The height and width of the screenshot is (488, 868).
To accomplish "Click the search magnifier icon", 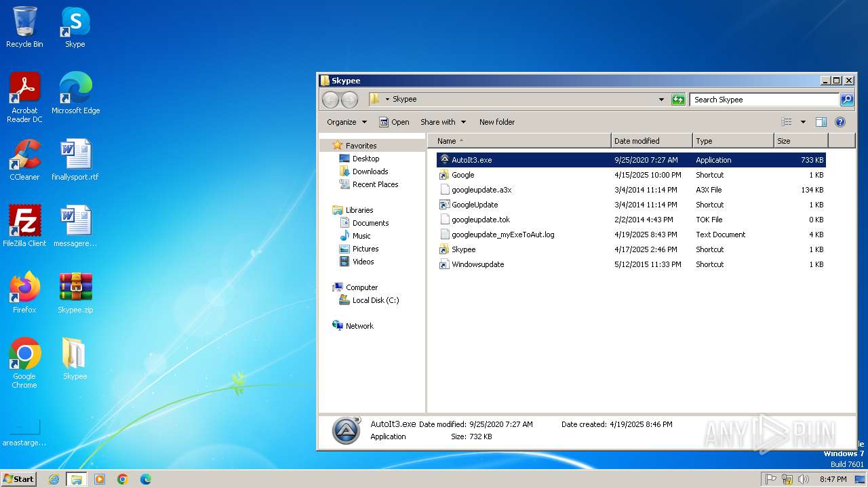I will 847,100.
